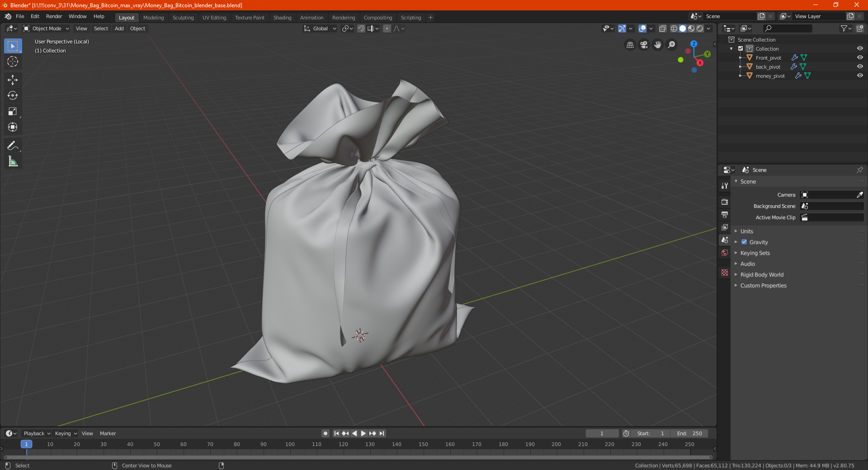This screenshot has height=470, width=868.
Task: Jump to the end frame
Action: coord(382,433)
